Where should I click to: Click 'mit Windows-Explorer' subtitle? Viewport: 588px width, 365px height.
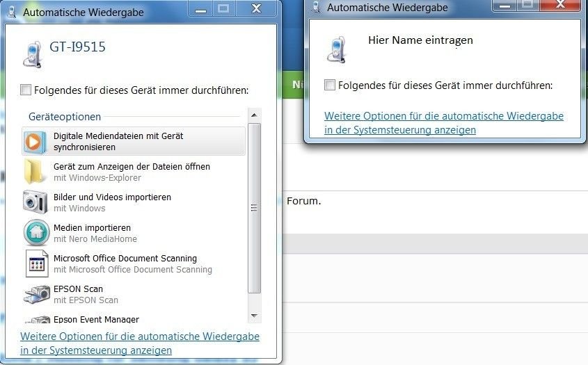pyautogui.click(x=97, y=177)
